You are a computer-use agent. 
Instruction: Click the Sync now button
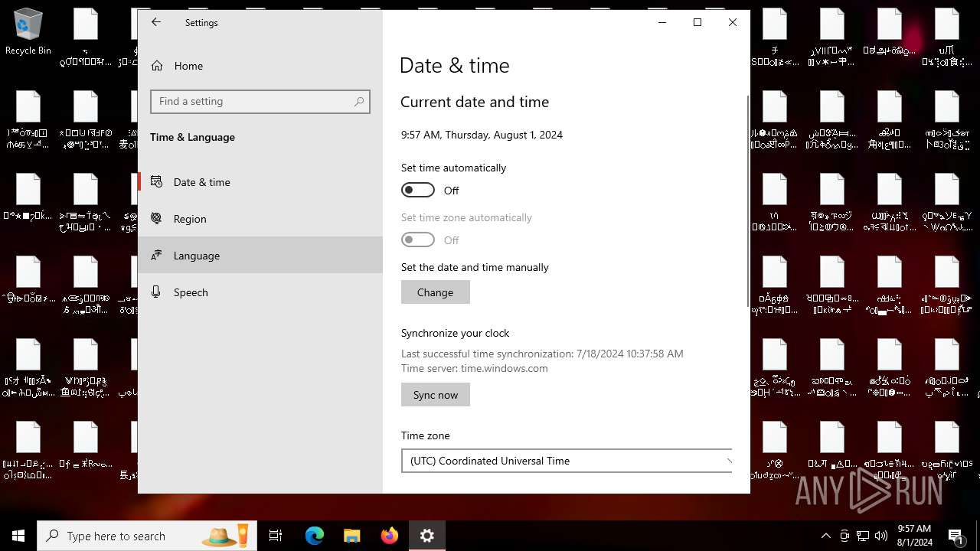point(436,395)
